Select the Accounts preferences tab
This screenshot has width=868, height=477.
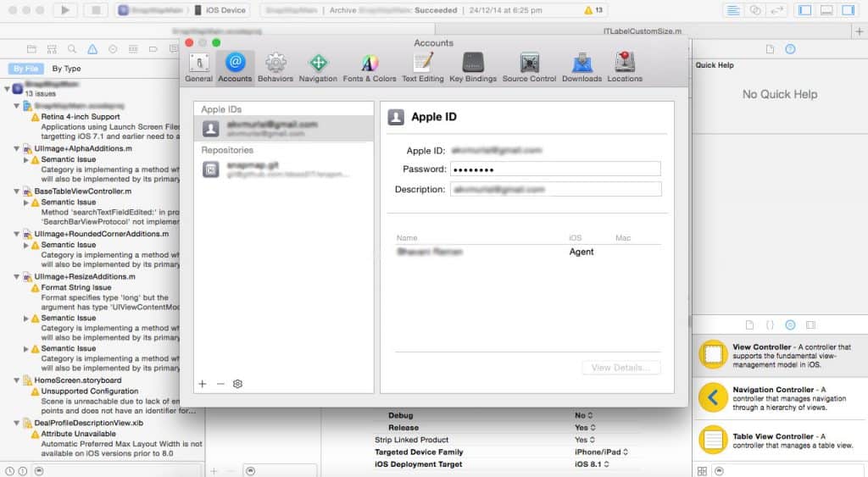[235, 68]
